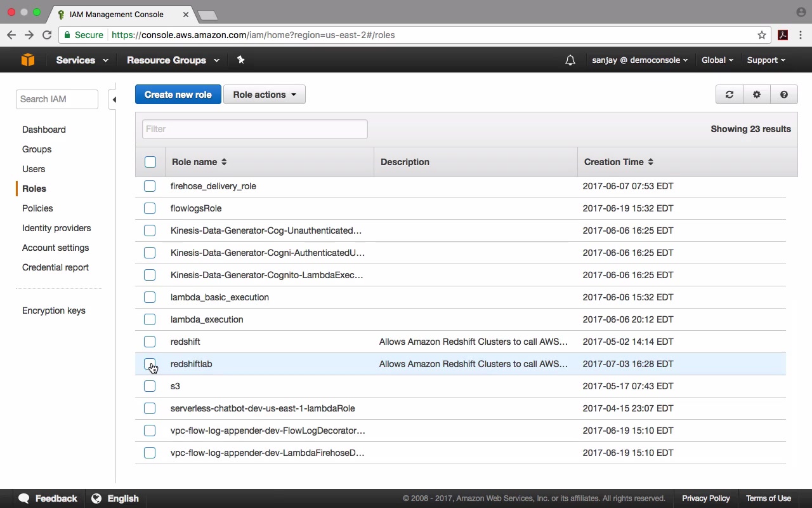
Task: Click the Description column header
Action: [405, 162]
